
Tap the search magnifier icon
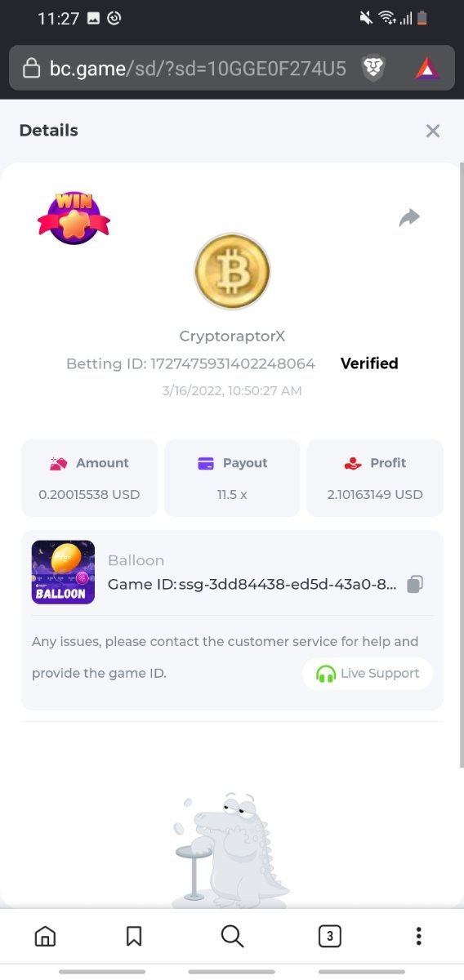(x=233, y=936)
